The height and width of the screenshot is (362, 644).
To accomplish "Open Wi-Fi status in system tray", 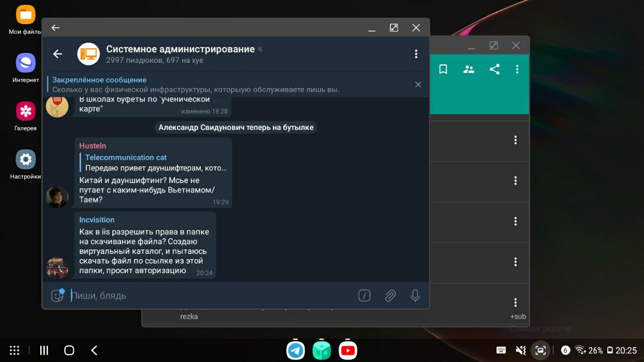I will 581,350.
